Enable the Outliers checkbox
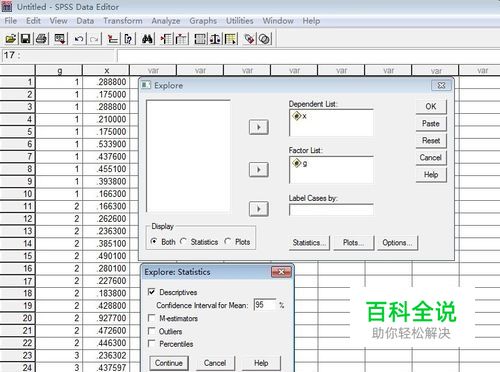 pos(151,331)
